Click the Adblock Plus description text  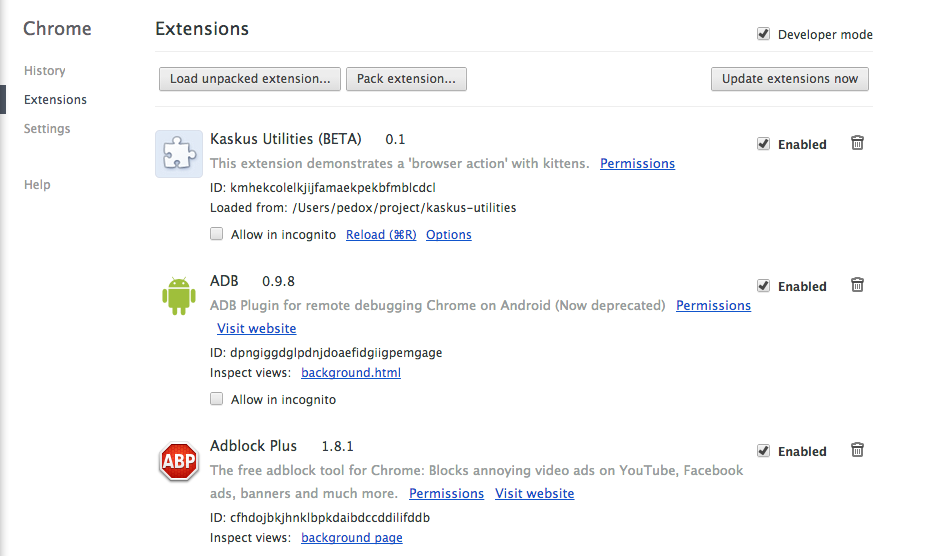coord(477,482)
